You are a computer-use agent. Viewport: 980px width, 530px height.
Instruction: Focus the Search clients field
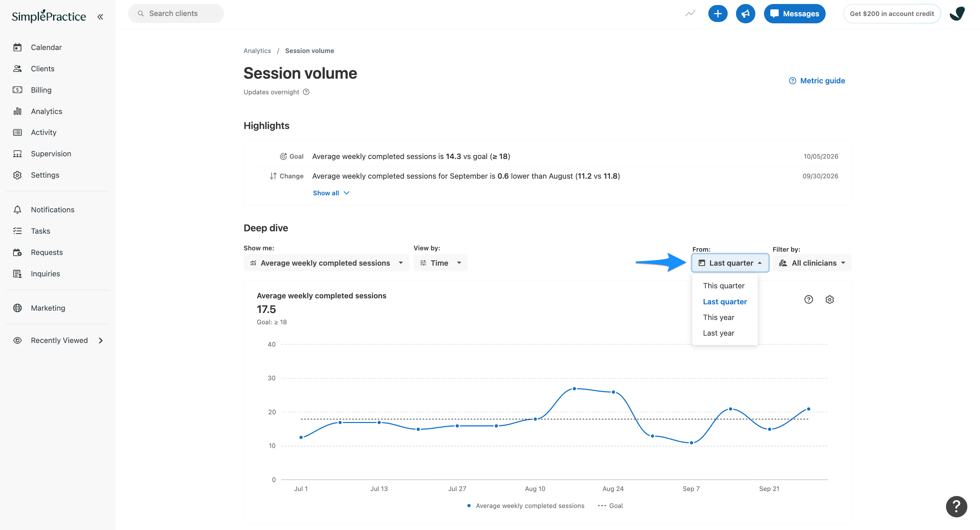(x=176, y=14)
